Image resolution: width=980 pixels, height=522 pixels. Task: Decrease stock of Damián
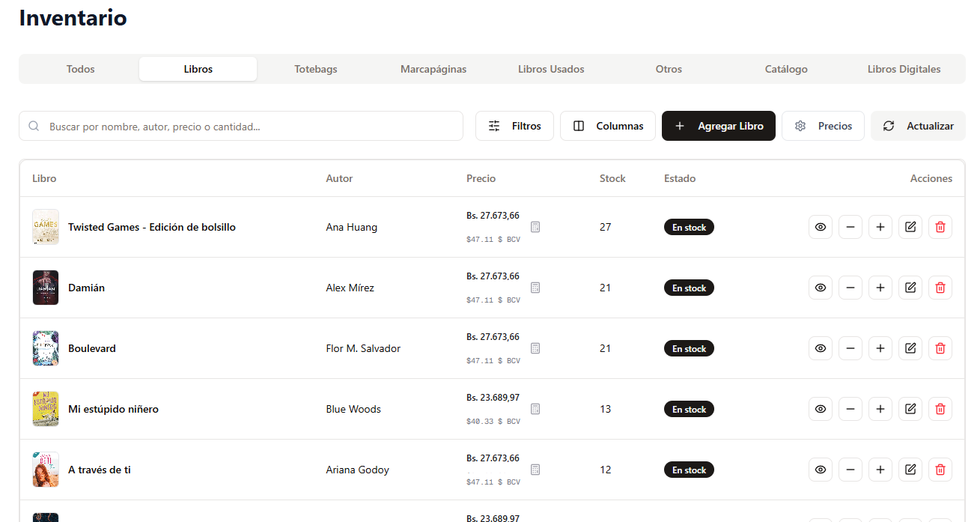[850, 288]
